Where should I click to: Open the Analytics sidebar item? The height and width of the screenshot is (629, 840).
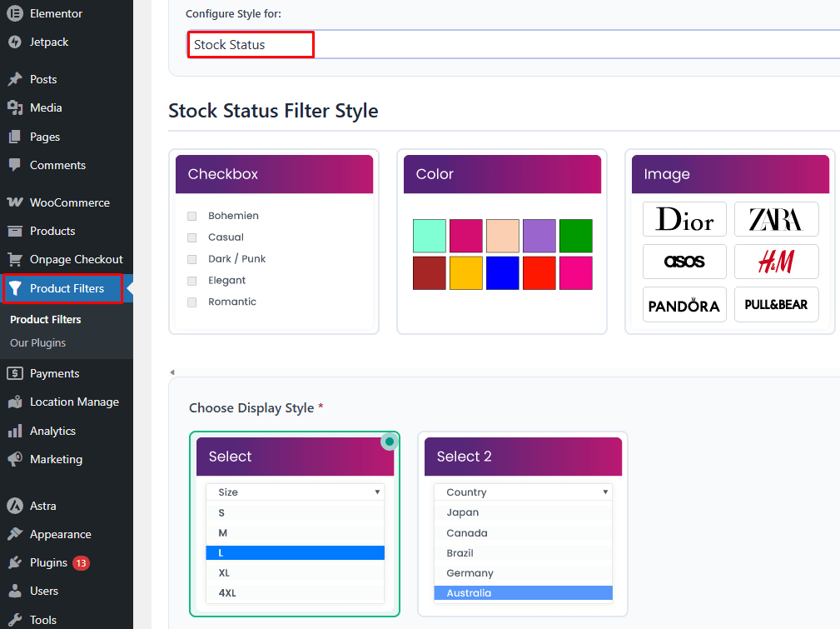[53, 430]
